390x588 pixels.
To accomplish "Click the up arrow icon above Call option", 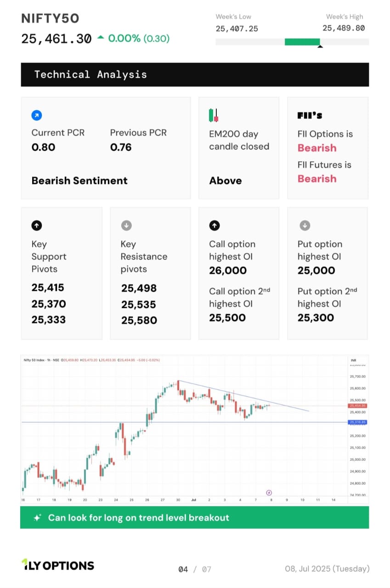I will pyautogui.click(x=214, y=225).
